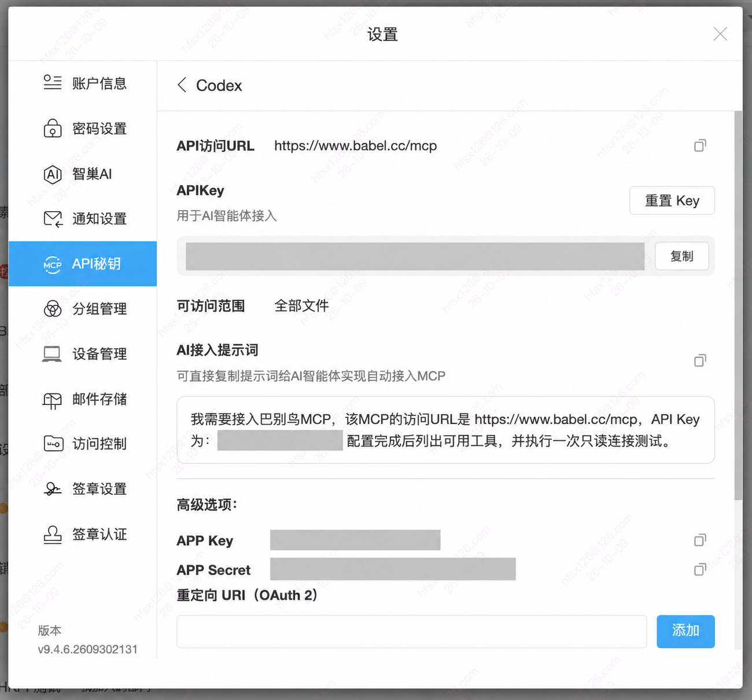The image size is (752, 700).
Task: Click version text v9.4.6.2609302131
Action: [x=87, y=649]
